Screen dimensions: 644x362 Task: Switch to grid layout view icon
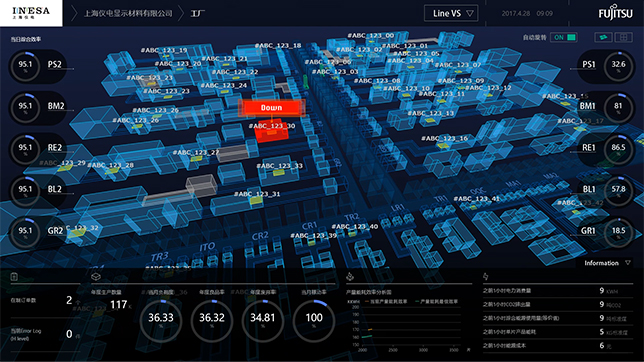click(623, 37)
